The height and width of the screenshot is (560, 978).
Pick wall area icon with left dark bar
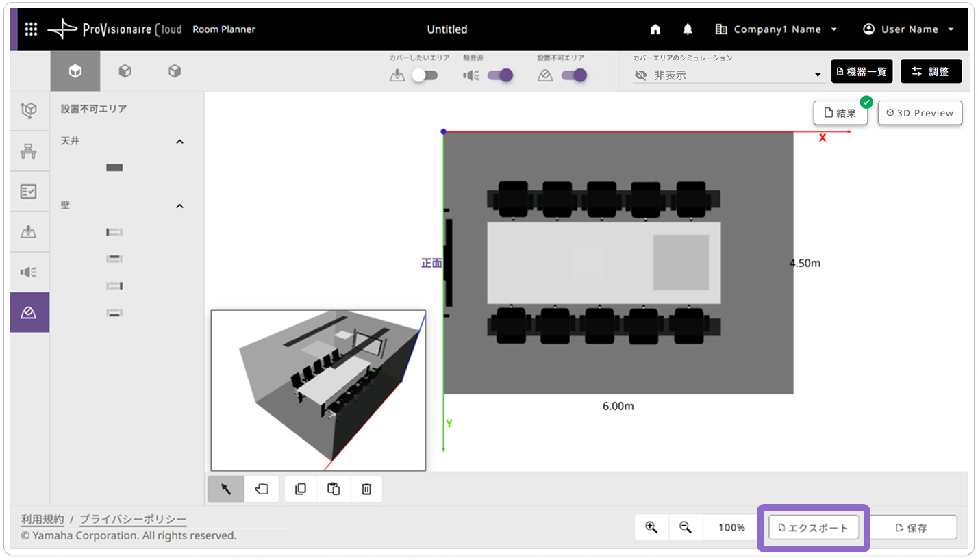tap(114, 233)
